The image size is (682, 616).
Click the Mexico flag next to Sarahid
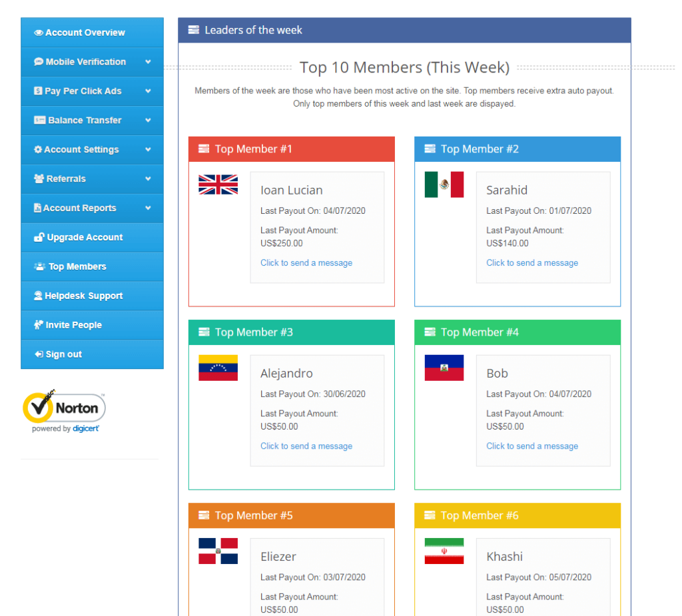[x=444, y=184]
